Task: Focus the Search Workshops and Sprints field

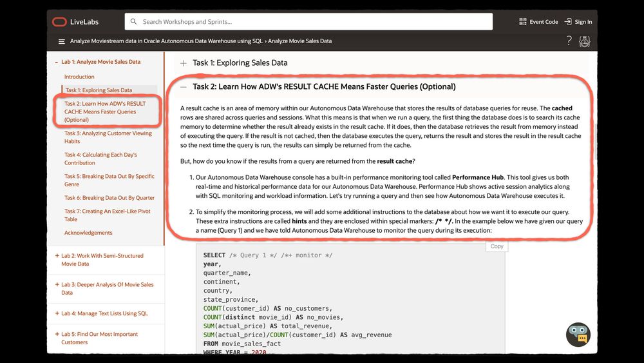Action: (308, 21)
